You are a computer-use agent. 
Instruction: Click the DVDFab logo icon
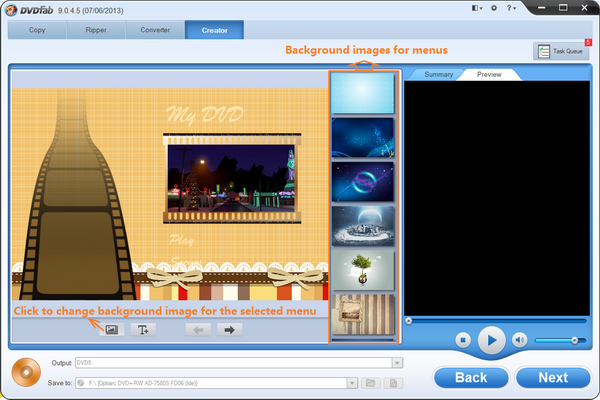coord(11,10)
